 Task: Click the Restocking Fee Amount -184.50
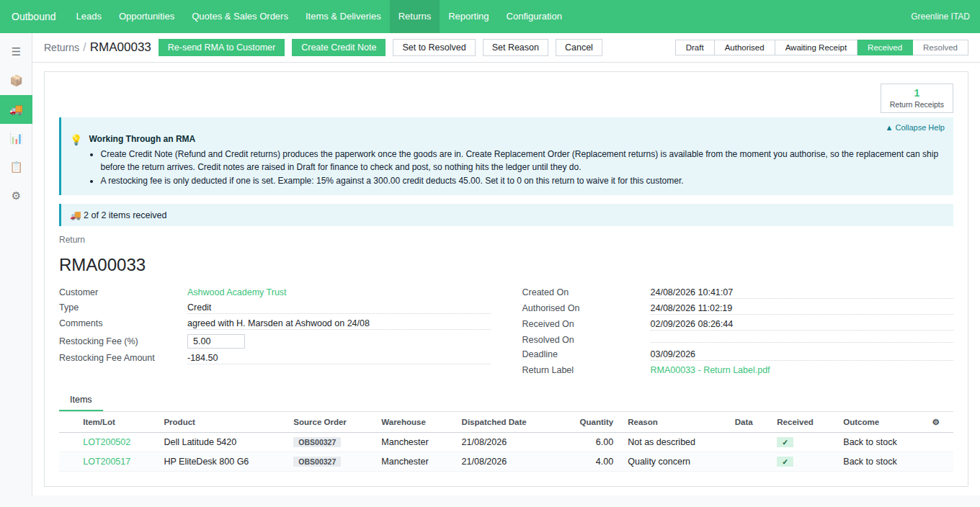(202, 358)
